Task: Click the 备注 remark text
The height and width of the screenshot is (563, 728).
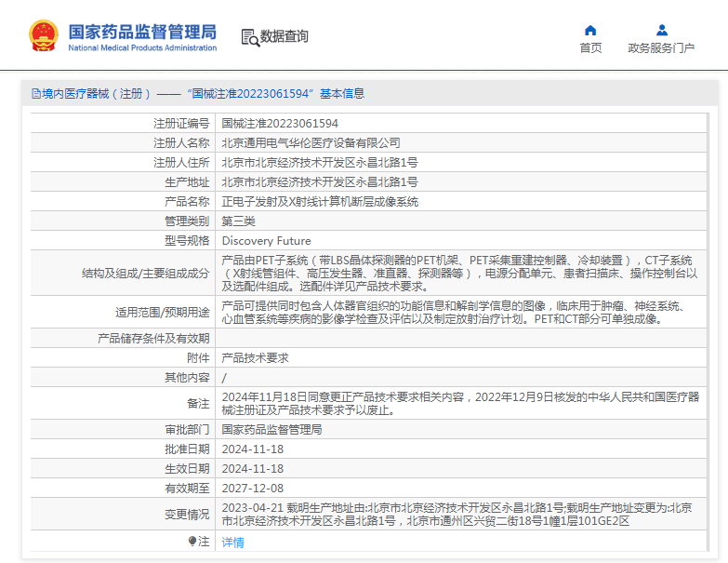Action: point(460,404)
